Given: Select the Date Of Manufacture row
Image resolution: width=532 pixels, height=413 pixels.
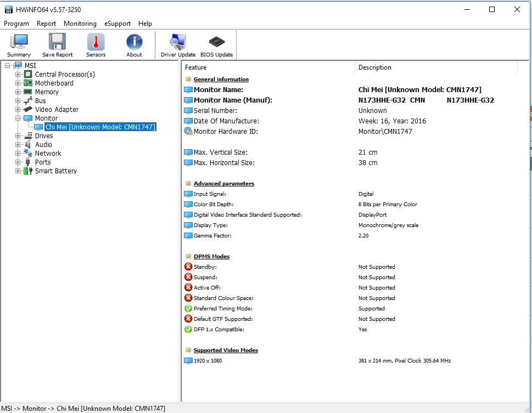Looking at the screenshot, I should click(355, 121).
